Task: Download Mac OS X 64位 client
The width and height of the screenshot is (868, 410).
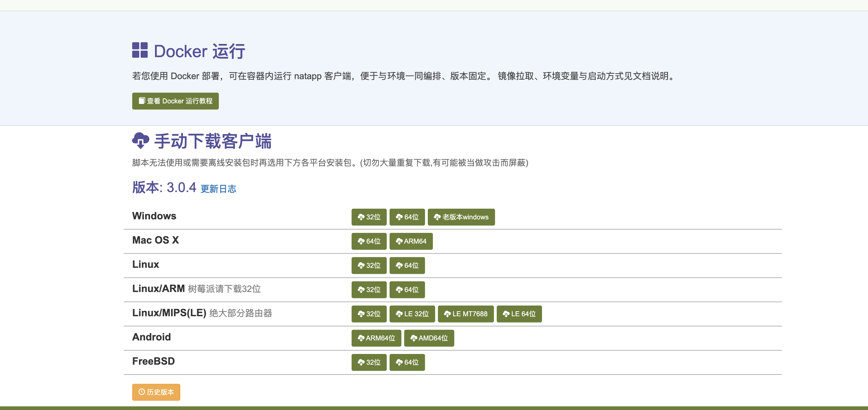Action: [369, 241]
